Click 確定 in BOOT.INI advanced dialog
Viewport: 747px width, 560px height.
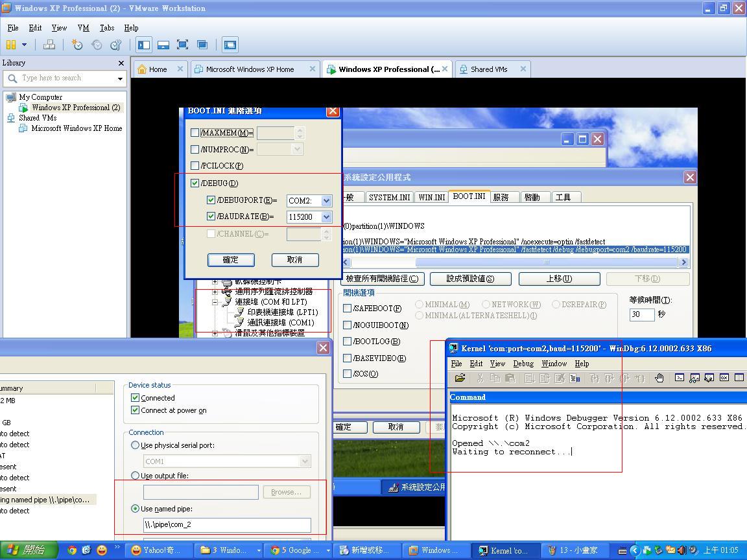(x=231, y=259)
